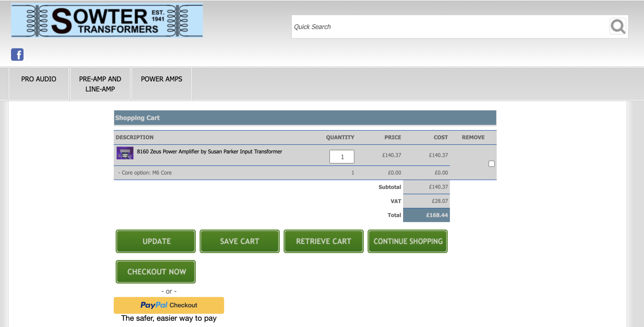Tick the Remove checkbox for the item
Viewport: 644px width, 327px height.
pos(491,163)
